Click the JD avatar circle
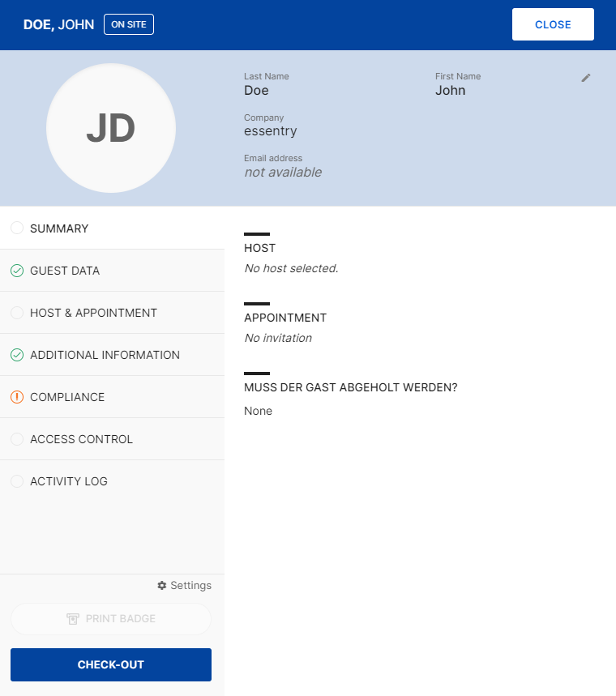 111,128
